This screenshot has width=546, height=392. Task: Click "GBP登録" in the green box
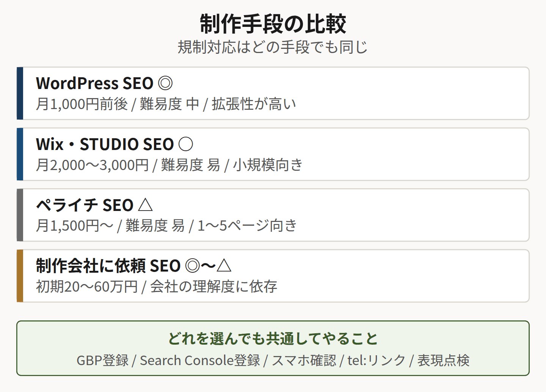coord(102,360)
